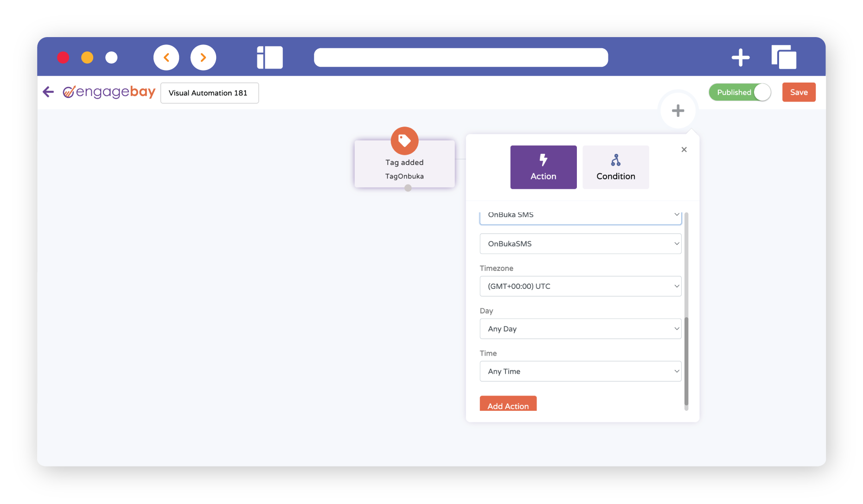
Task: Click the new tab plus icon
Action: [740, 57]
